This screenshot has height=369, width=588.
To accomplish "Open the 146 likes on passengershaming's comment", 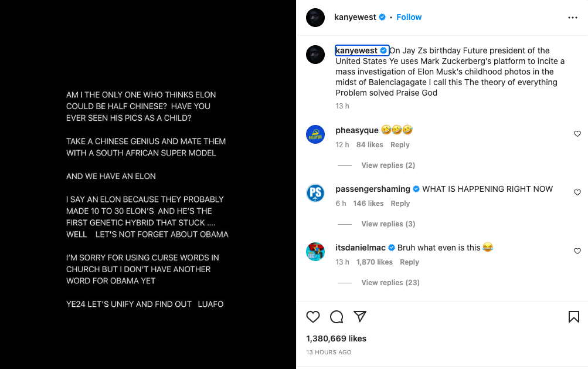I will click(x=368, y=204).
